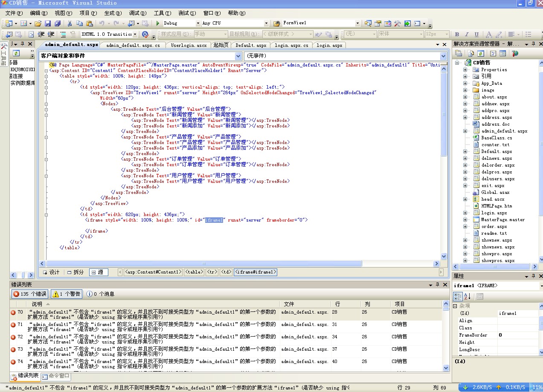Switch to the 设计 design view button
543x392 pixels.
pos(51,272)
